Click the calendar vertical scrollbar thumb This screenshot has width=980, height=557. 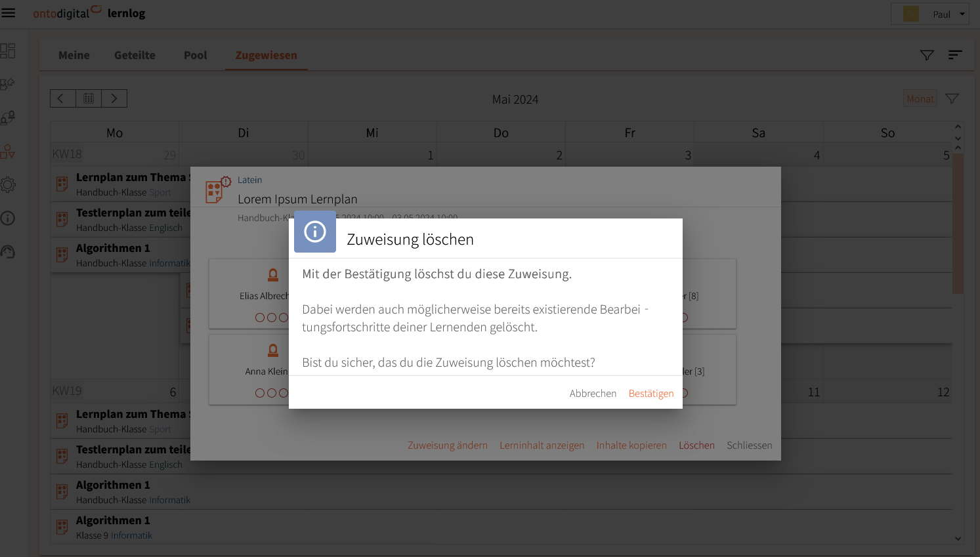pyautogui.click(x=958, y=223)
